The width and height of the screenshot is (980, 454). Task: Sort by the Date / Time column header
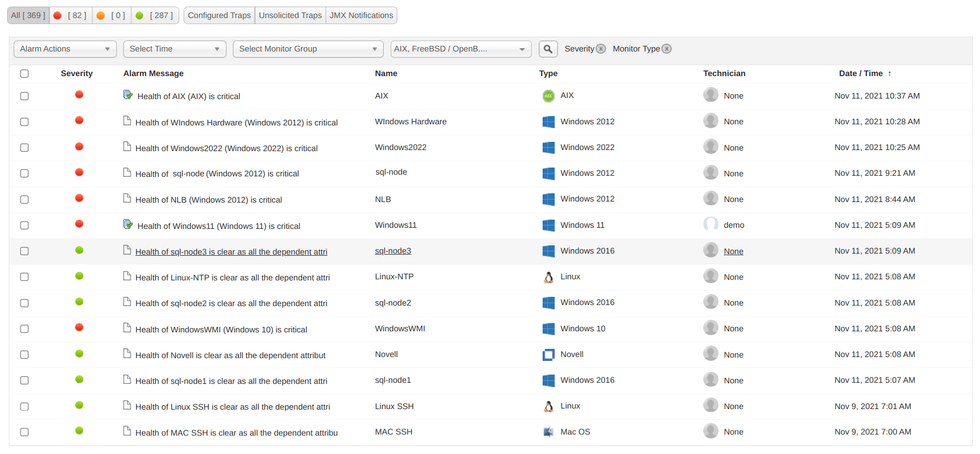861,73
